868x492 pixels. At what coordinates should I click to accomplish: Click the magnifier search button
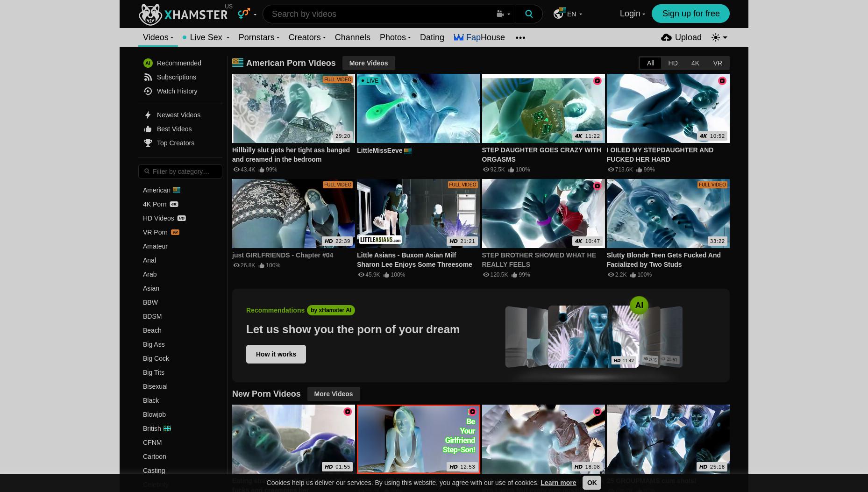click(529, 14)
